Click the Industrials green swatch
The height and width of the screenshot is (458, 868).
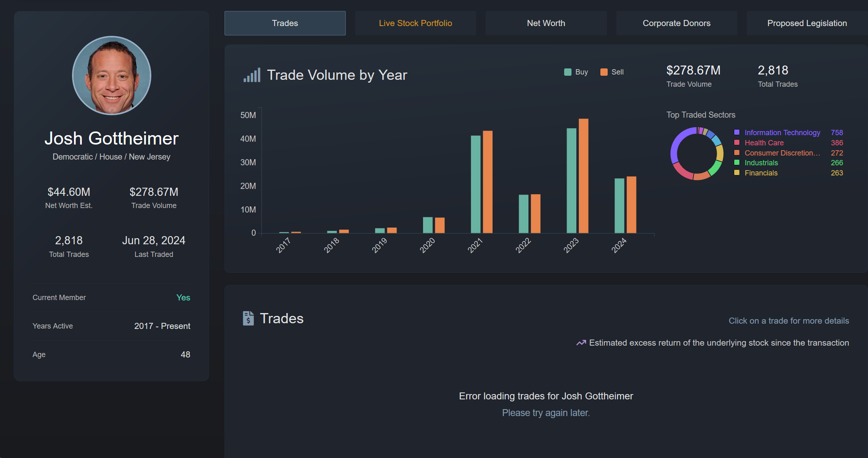click(737, 162)
